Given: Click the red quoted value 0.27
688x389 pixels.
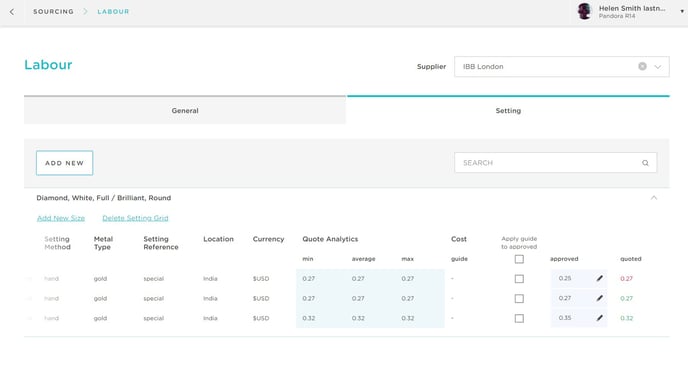Looking at the screenshot, I should 626,278.
